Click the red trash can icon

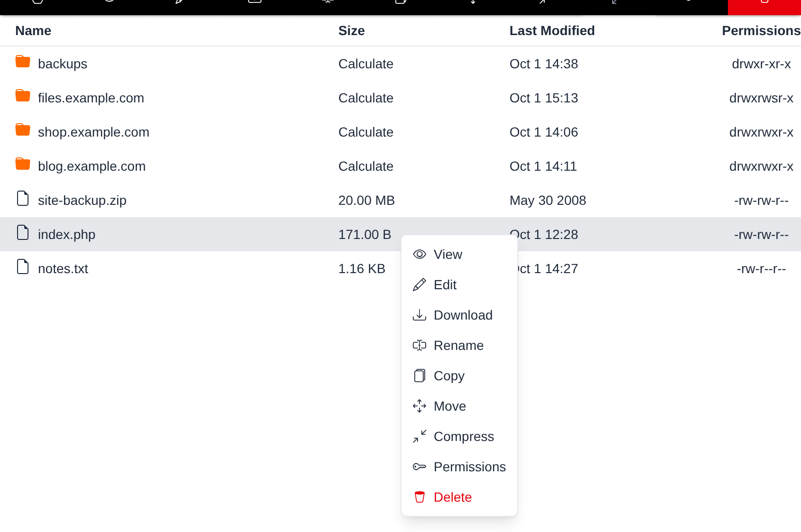coord(419,497)
